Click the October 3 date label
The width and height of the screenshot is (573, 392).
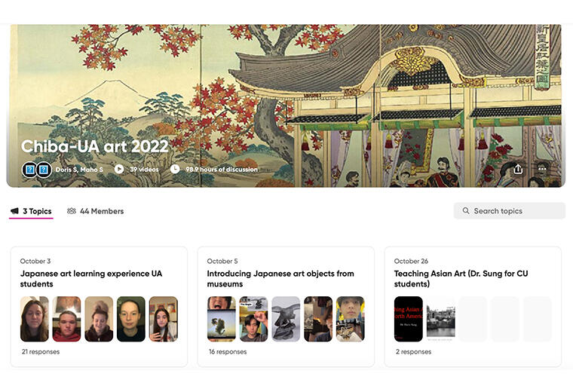pyautogui.click(x=35, y=262)
